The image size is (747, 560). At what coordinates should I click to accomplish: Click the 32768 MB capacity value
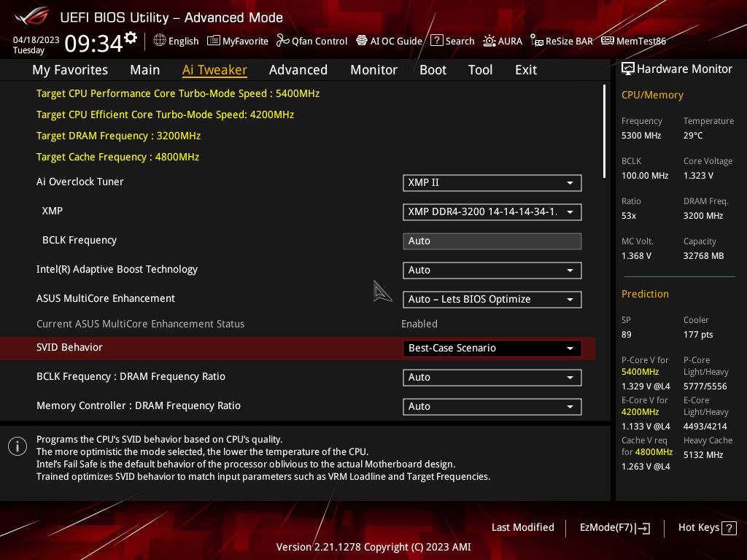(704, 256)
